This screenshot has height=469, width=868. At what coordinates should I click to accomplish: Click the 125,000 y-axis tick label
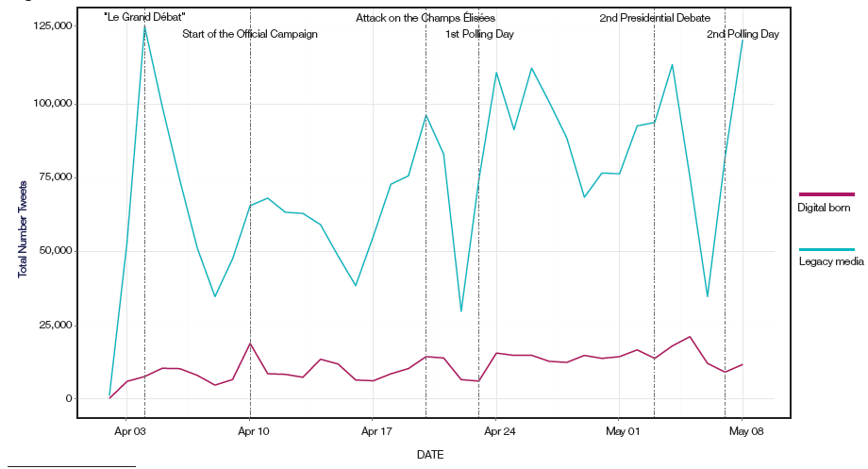click(54, 27)
